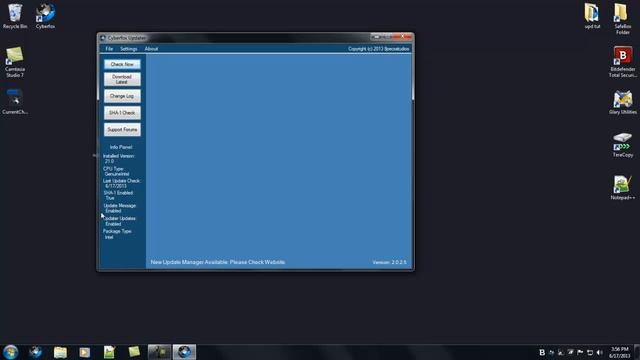640x360 pixels.
Task: Click the Last Update Check date text
Action: point(121,183)
